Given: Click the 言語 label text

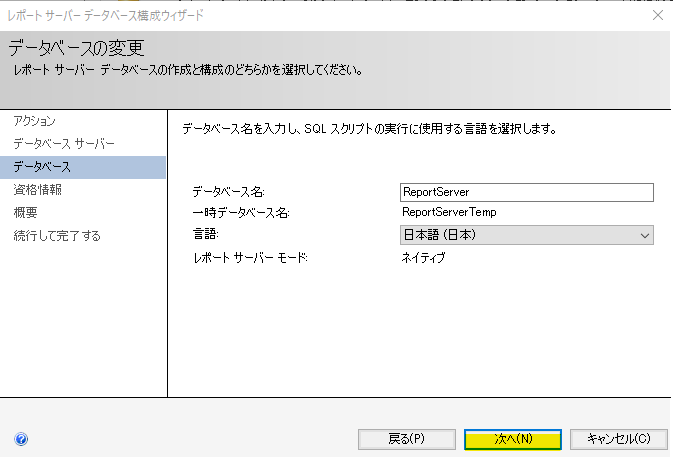Looking at the screenshot, I should coord(204,234).
